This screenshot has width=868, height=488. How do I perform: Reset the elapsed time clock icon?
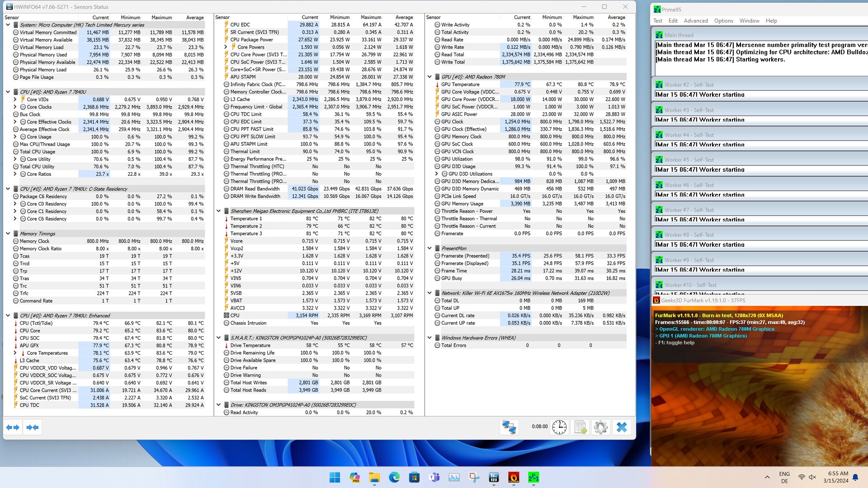coord(559,427)
